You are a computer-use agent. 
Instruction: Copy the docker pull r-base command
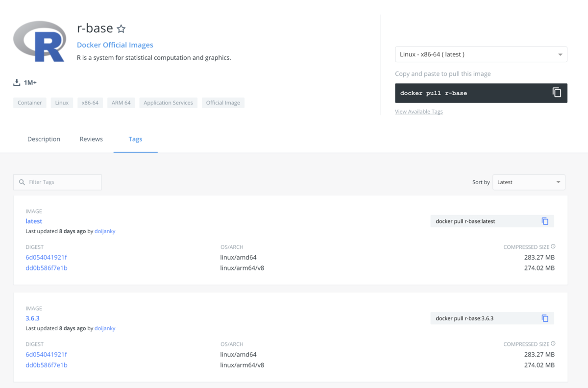pyautogui.click(x=557, y=93)
